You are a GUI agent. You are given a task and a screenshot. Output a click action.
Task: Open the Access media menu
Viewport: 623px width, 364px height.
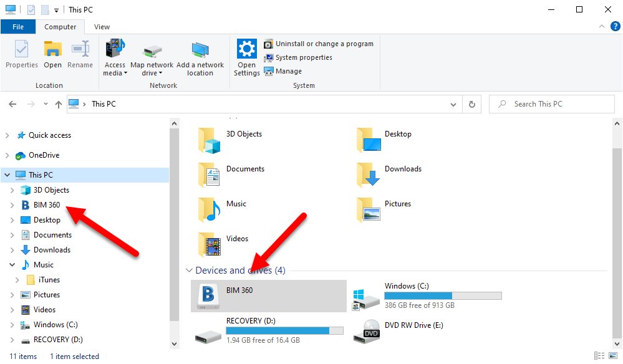[115, 58]
